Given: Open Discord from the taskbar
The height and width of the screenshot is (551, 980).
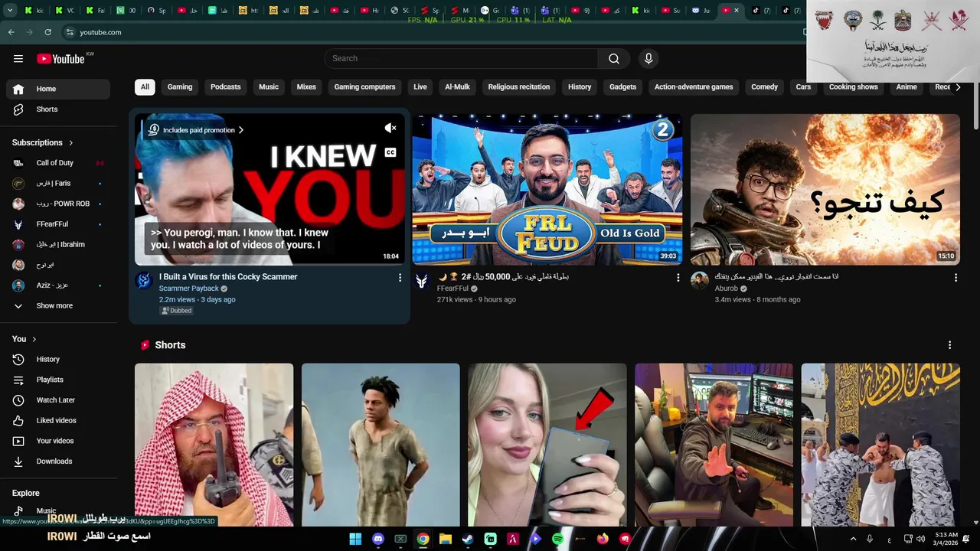Looking at the screenshot, I should pos(377,539).
